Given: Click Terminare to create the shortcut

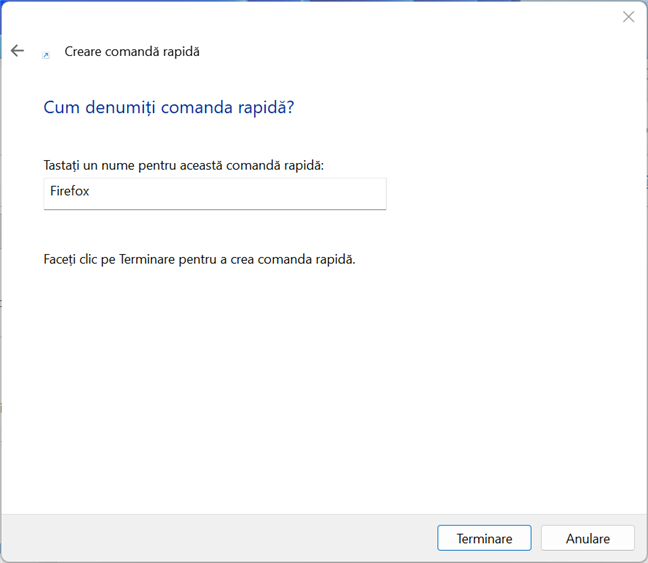Looking at the screenshot, I should click(x=484, y=538).
